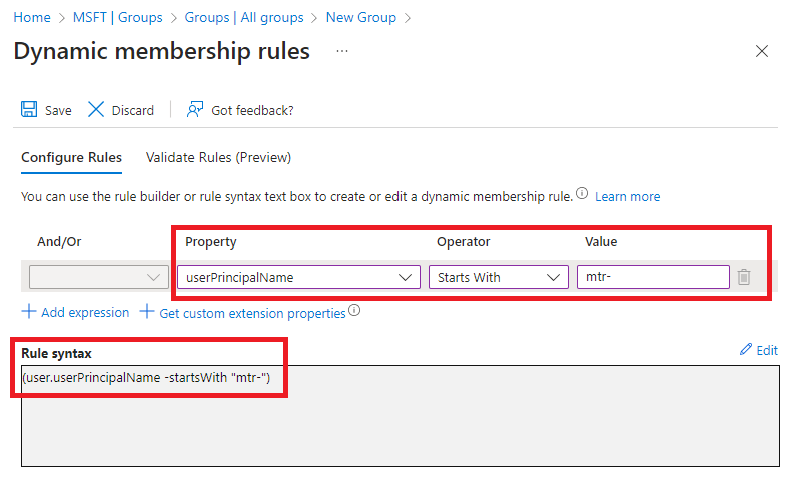The image size is (794, 492).
Task: Click Get custom extension properties link
Action: [x=252, y=313]
